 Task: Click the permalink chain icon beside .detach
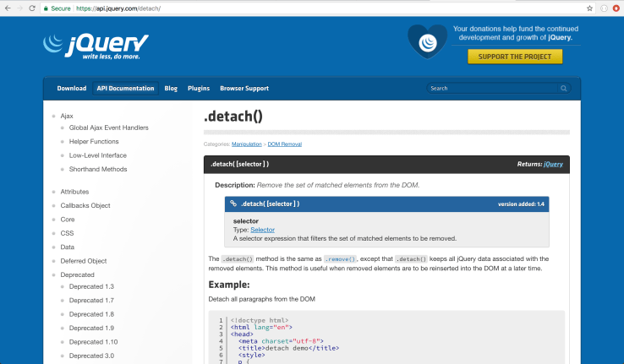tap(233, 204)
